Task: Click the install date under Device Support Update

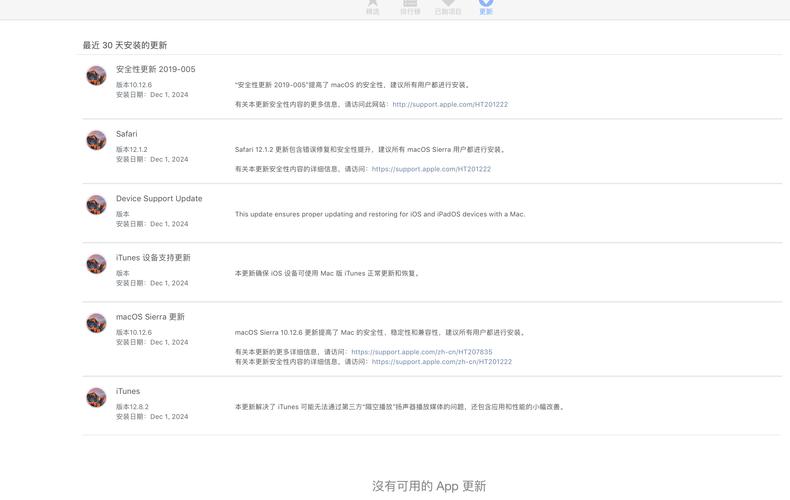Action: pos(152,224)
